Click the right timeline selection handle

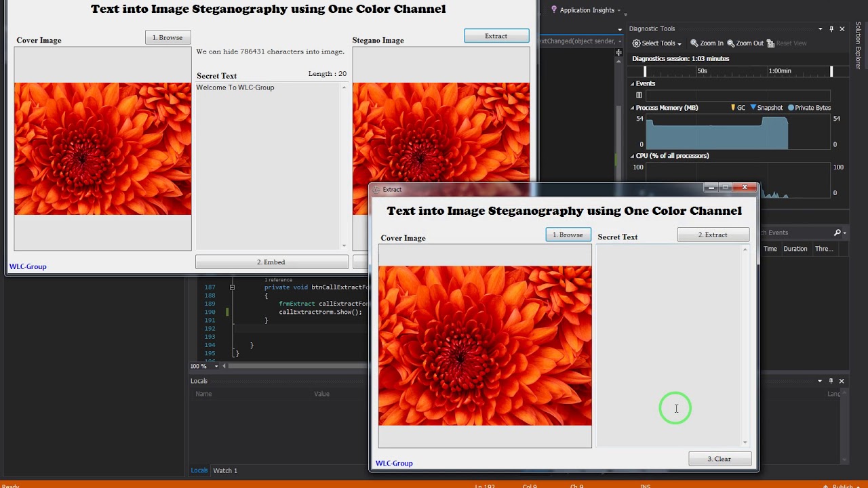click(831, 71)
